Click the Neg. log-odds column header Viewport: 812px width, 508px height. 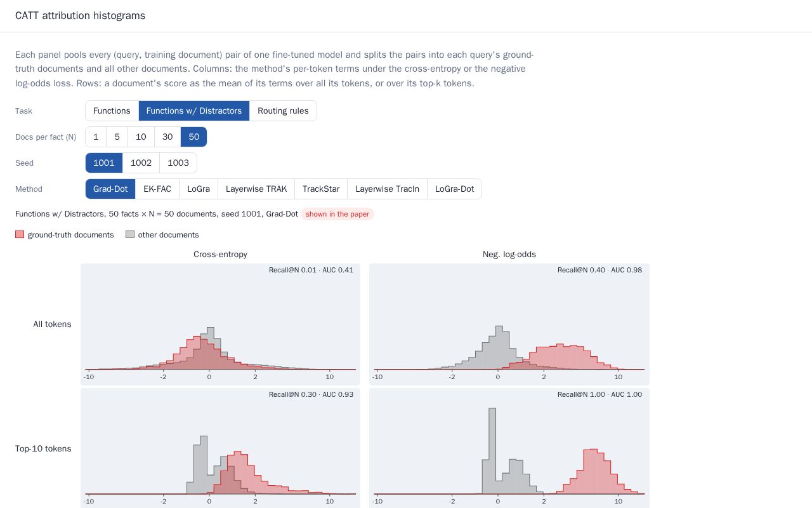point(509,254)
